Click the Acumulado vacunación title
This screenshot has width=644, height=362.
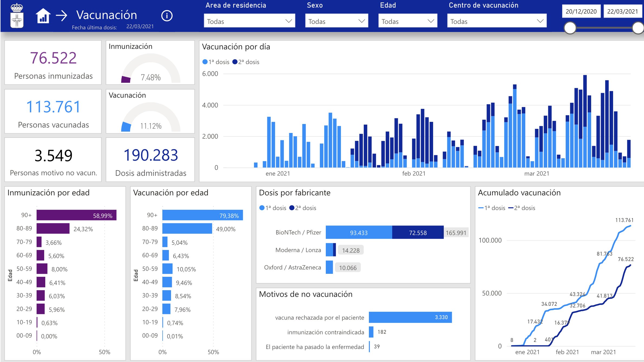click(519, 192)
